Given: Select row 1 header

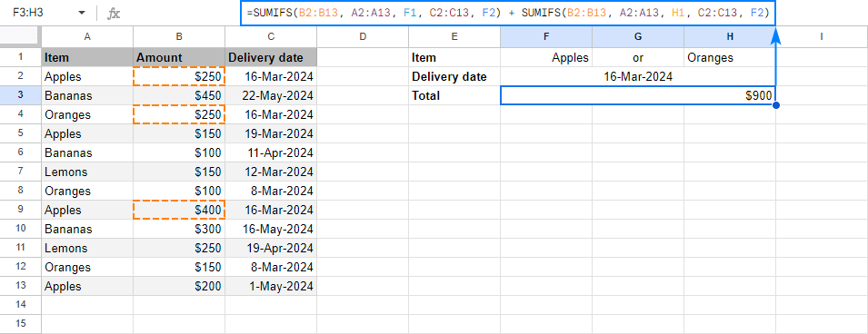Looking at the screenshot, I should click(21, 57).
